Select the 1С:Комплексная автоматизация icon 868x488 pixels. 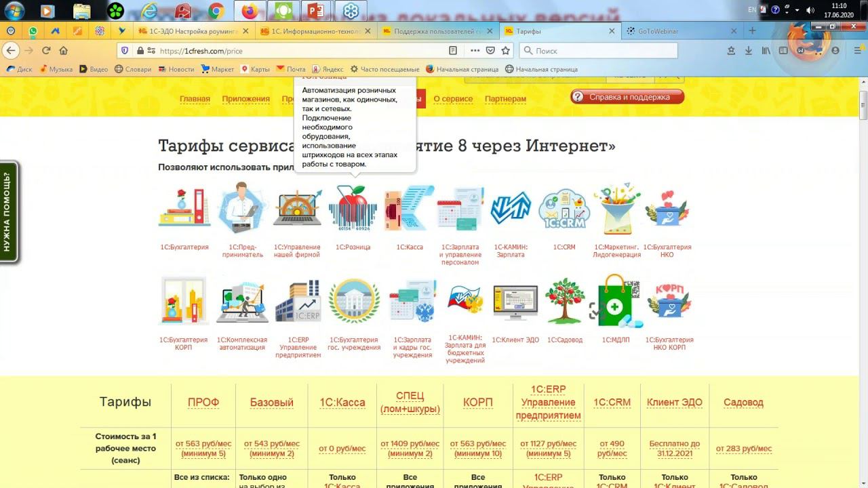coord(242,302)
